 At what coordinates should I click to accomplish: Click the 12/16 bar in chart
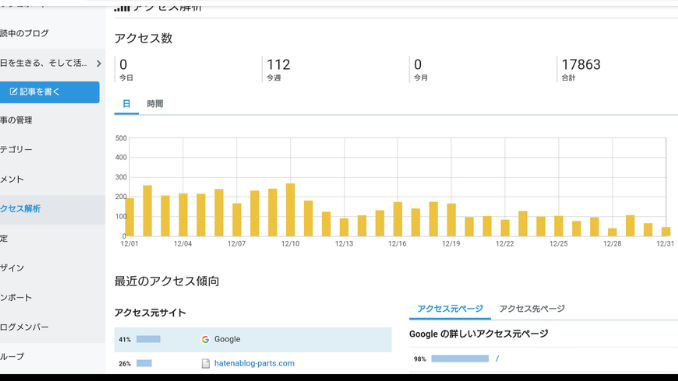398,219
